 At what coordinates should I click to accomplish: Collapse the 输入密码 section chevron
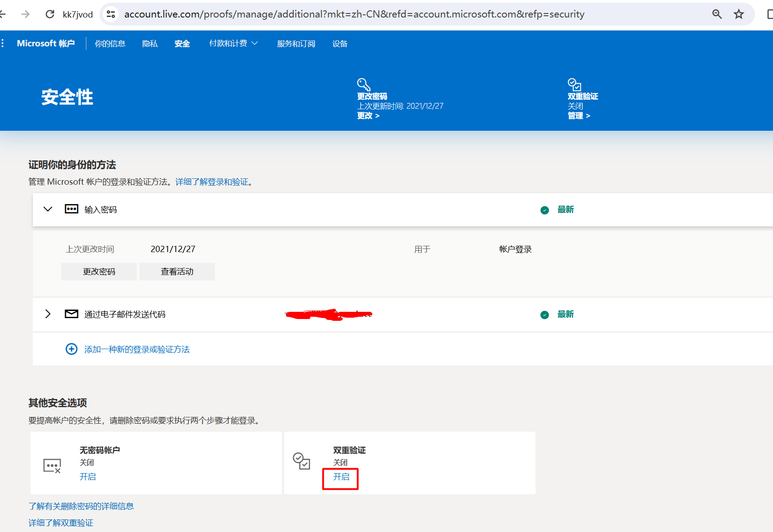pyautogui.click(x=48, y=209)
